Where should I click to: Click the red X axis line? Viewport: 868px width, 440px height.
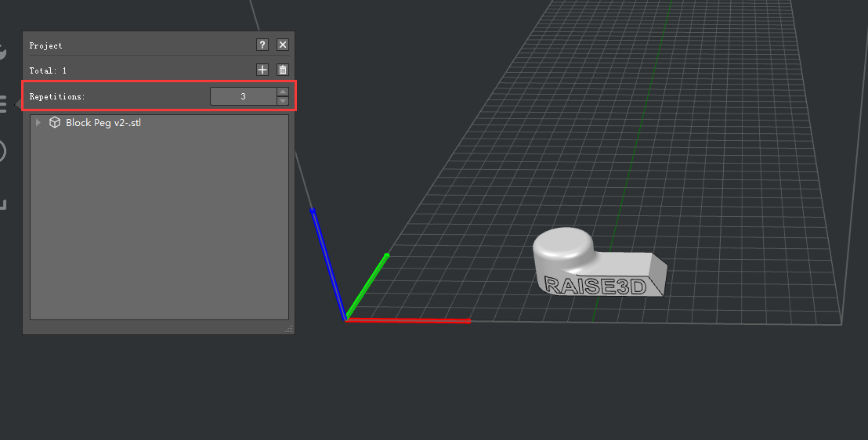pos(408,320)
